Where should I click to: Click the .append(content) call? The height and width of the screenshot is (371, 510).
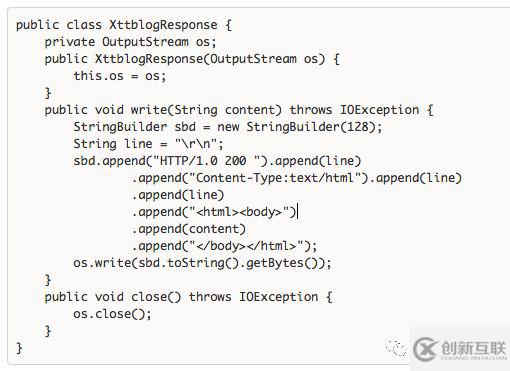click(x=189, y=229)
